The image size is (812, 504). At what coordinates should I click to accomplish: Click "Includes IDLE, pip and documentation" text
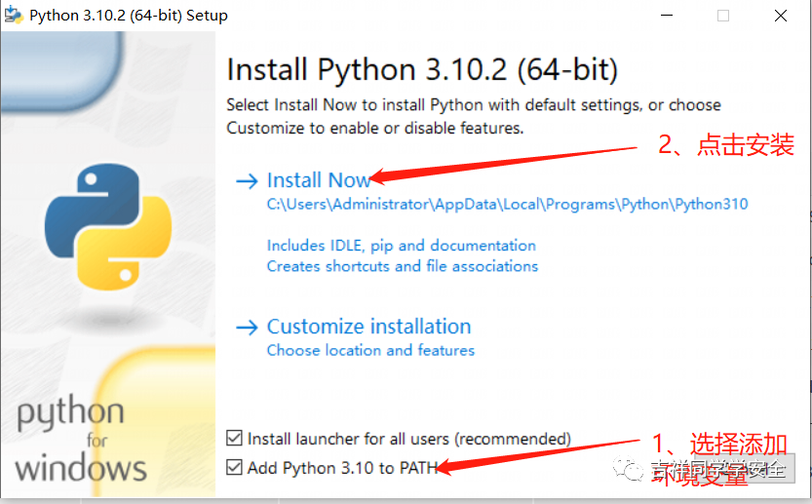coord(401,246)
